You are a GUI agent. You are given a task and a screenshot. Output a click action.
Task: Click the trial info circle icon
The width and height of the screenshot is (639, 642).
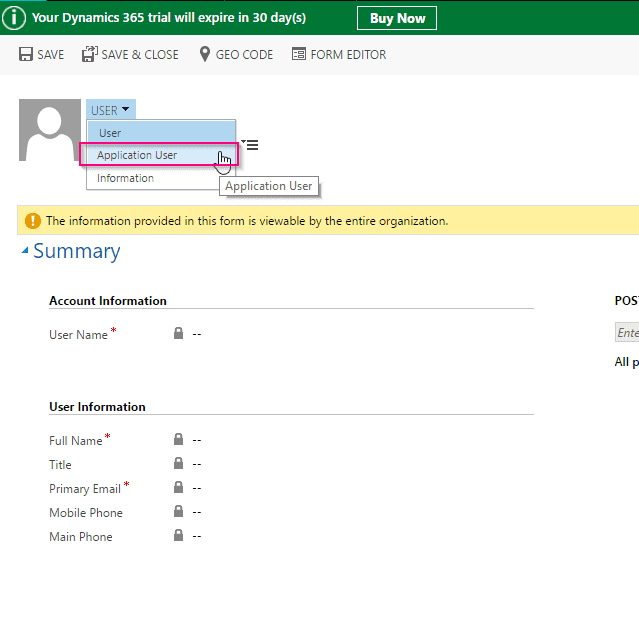[x=14, y=18]
